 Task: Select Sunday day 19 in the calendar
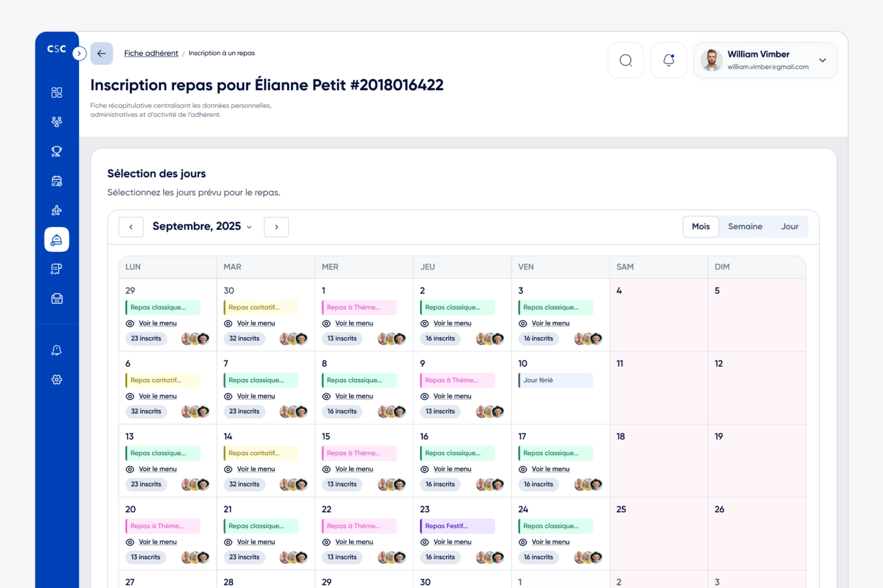[757, 461]
